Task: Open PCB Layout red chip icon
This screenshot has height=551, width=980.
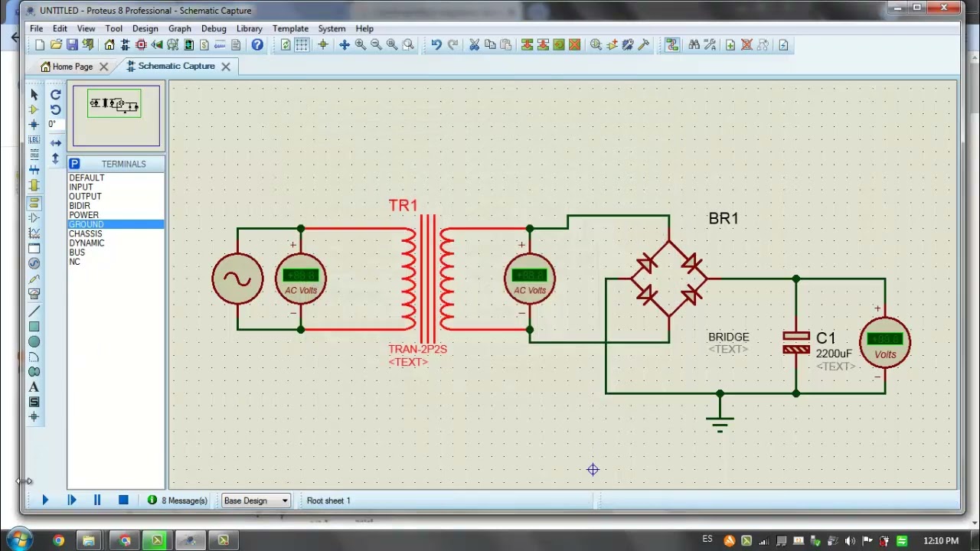Action: click(x=141, y=45)
